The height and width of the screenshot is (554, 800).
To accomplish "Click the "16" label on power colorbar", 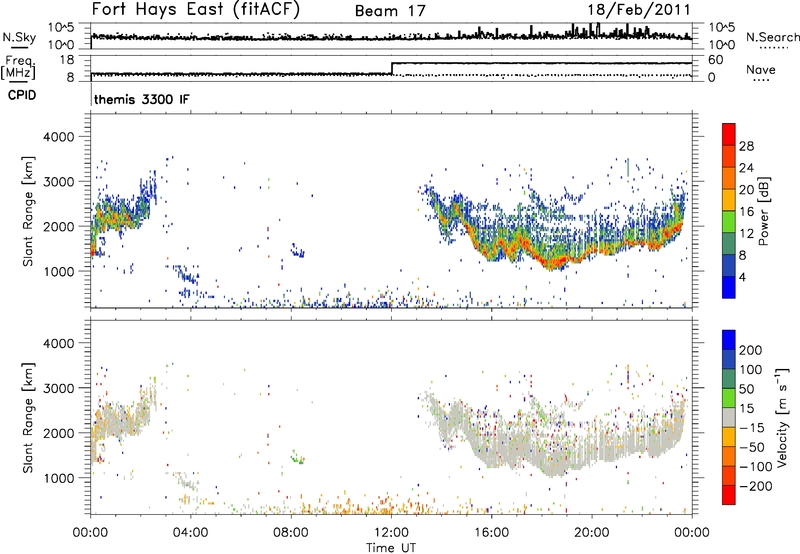I will click(x=746, y=212).
